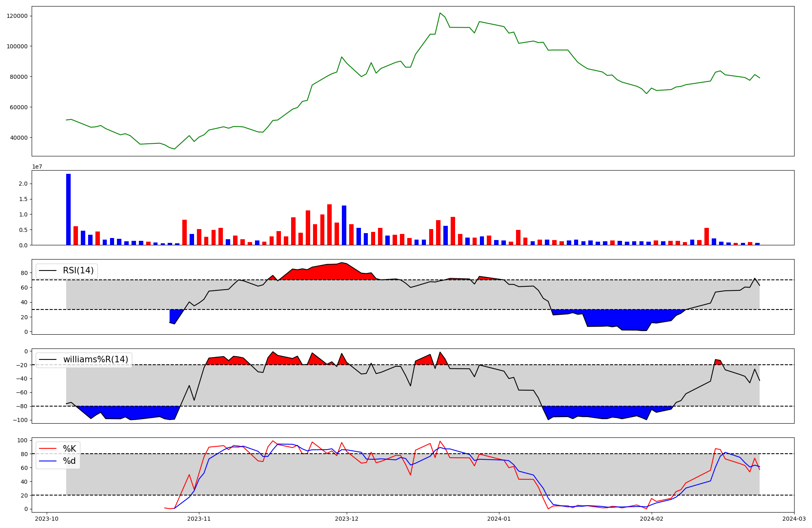Screen dimensions: 812x528
Task: Click the 2024-02 x-axis date label
Action: 652,519
